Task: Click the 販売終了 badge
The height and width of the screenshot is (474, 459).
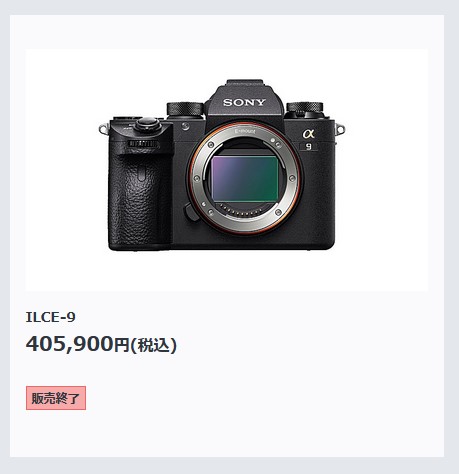Action: (x=56, y=398)
